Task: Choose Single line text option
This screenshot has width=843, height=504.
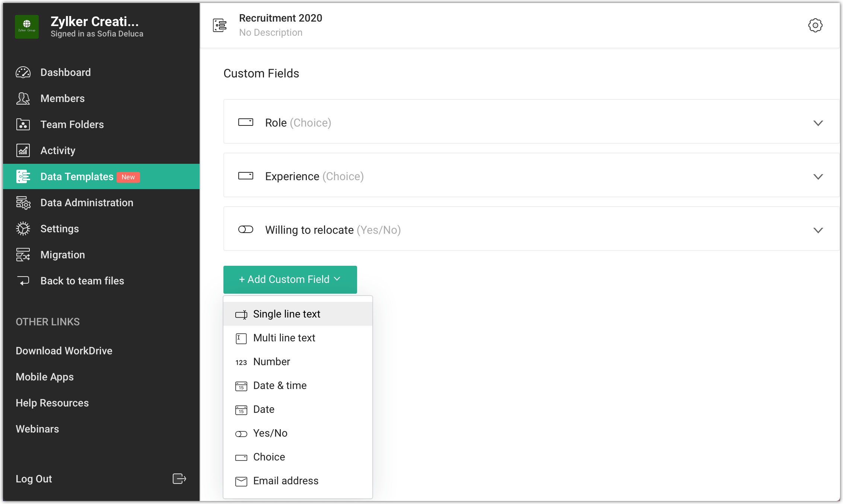Action: (x=287, y=314)
